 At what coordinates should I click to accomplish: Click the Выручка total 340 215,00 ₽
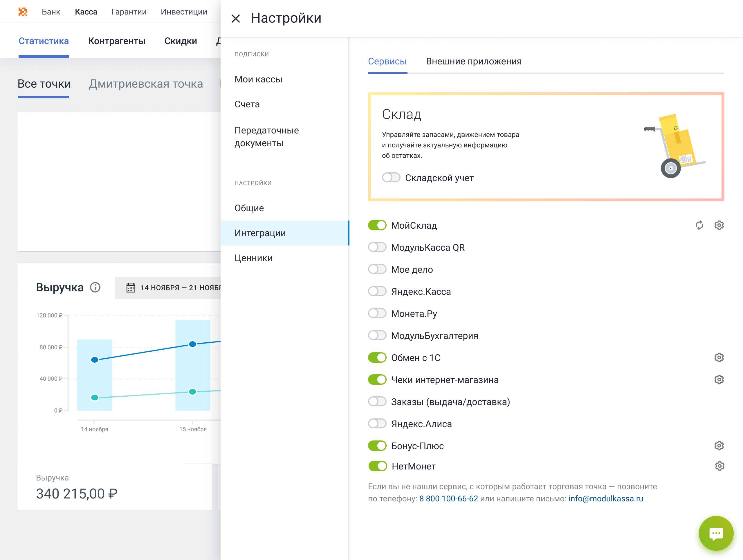77,494
